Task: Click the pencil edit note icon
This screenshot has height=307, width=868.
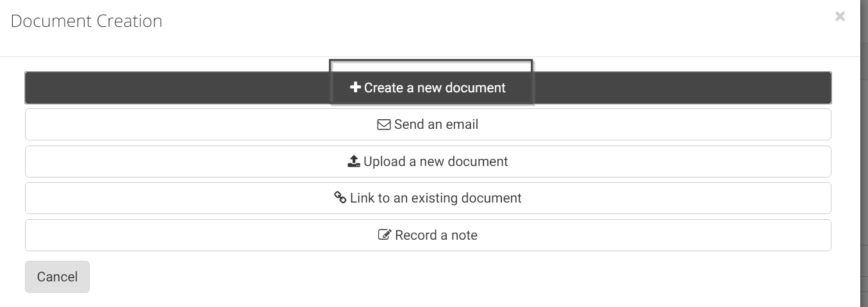Action: [385, 235]
